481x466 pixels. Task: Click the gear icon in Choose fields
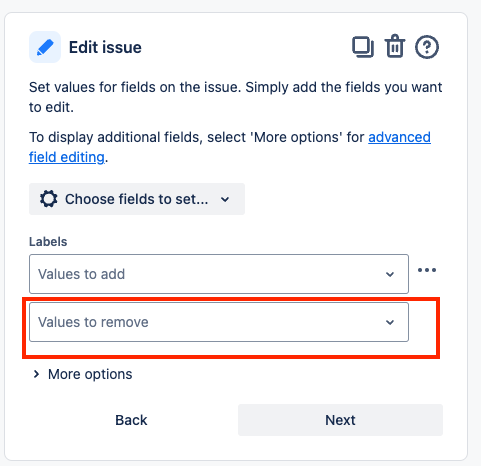[49, 199]
